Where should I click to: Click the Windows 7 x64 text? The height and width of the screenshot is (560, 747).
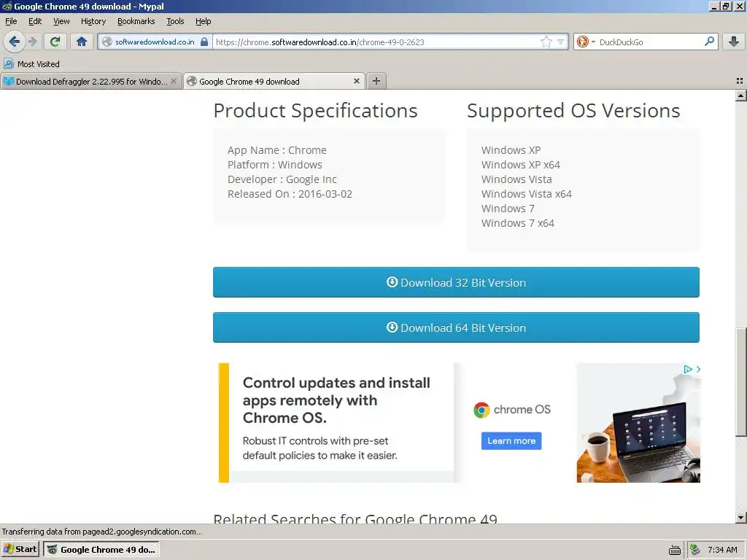[517, 223]
